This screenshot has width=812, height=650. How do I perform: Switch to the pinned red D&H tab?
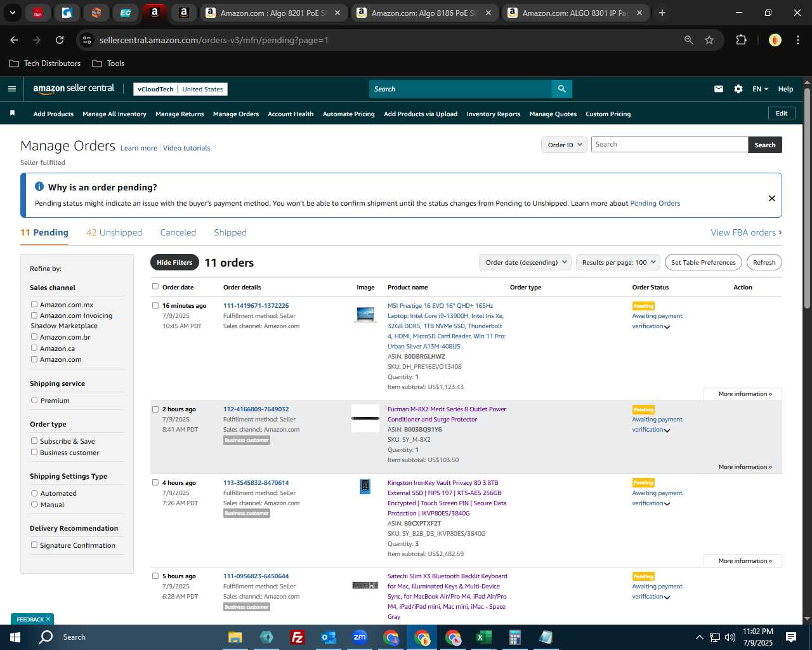[38, 13]
